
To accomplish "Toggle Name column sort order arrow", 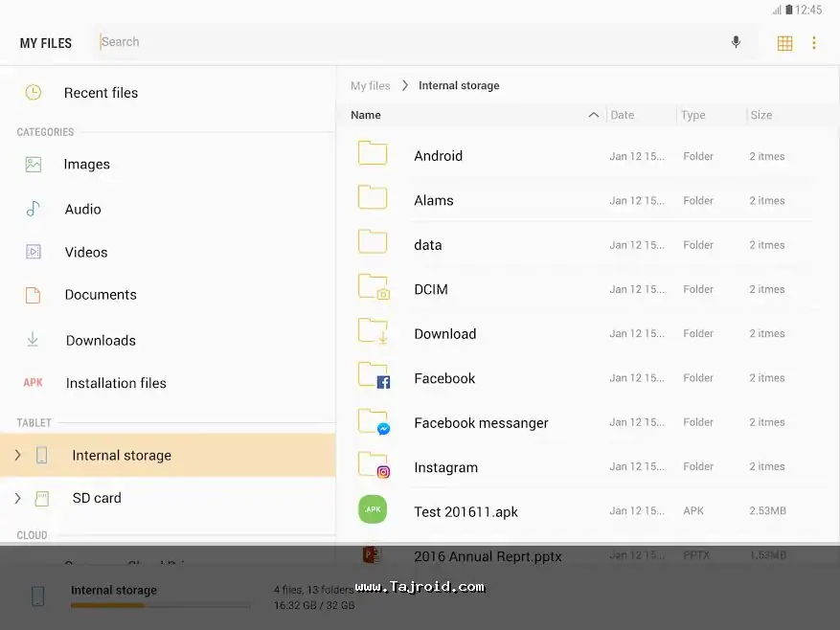I will point(593,115).
